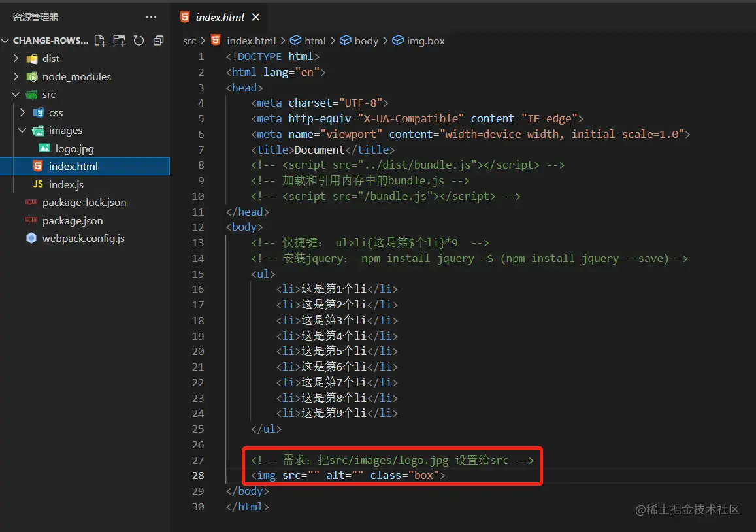Click the npm icon beside package.json
The image size is (756, 532).
pyautogui.click(x=31, y=220)
